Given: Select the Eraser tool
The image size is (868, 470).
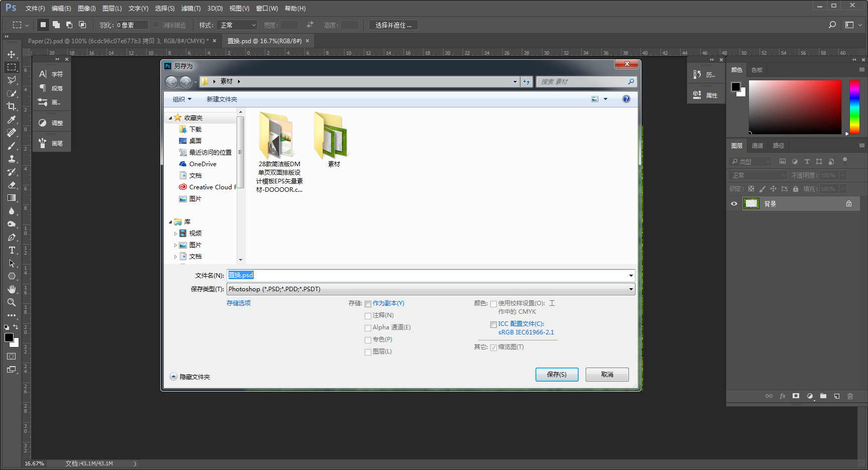Looking at the screenshot, I should [x=12, y=185].
